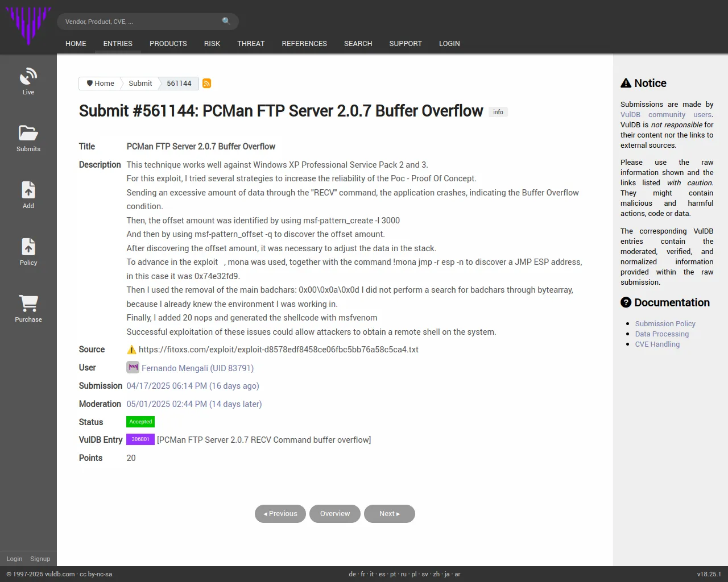
Task: Click the green Accepted status badge
Action: [x=140, y=422]
